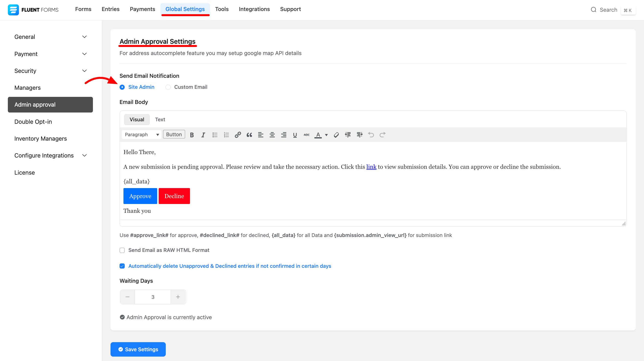Image resolution: width=644 pixels, height=361 pixels.
Task: Click the undo icon in editor
Action: click(x=371, y=135)
